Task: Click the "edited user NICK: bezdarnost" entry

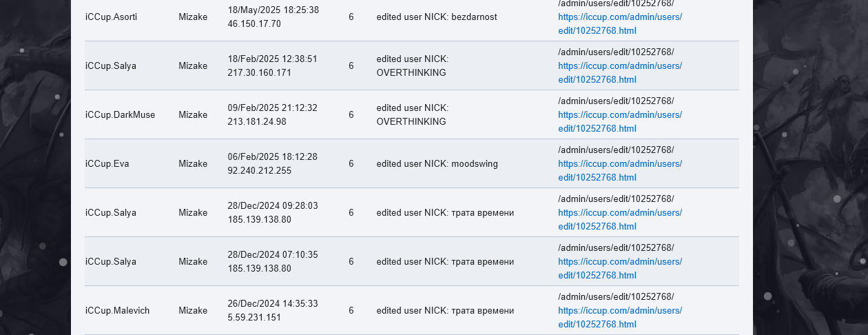Action: tap(436, 17)
